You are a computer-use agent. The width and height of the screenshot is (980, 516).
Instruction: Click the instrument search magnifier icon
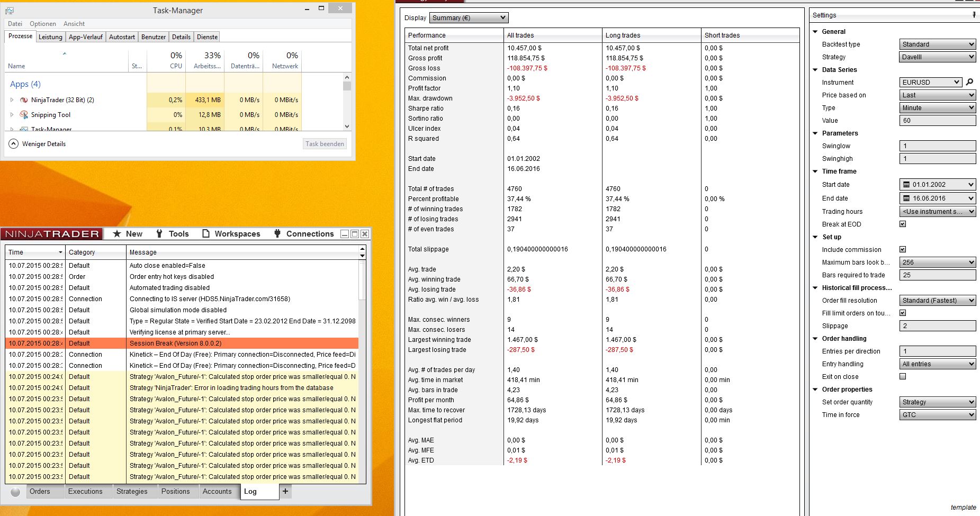click(969, 82)
